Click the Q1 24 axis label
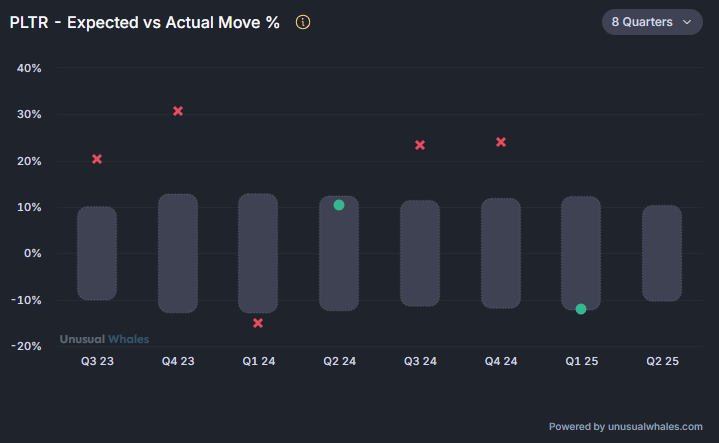This screenshot has width=719, height=443. tap(258, 361)
